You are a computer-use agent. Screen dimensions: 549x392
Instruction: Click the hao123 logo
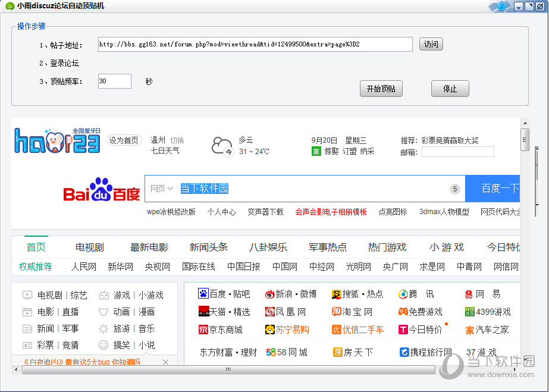click(x=58, y=141)
